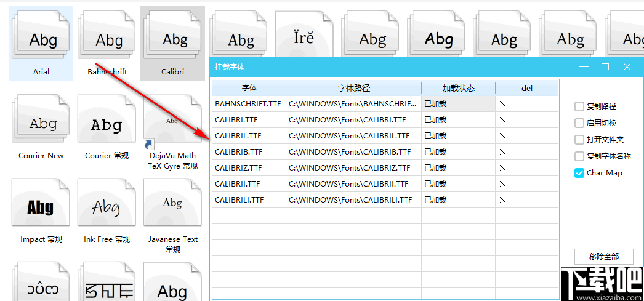Delete the BAHNSCHRIFT.TTF row with its X
This screenshot has height=301, width=644.
click(502, 104)
